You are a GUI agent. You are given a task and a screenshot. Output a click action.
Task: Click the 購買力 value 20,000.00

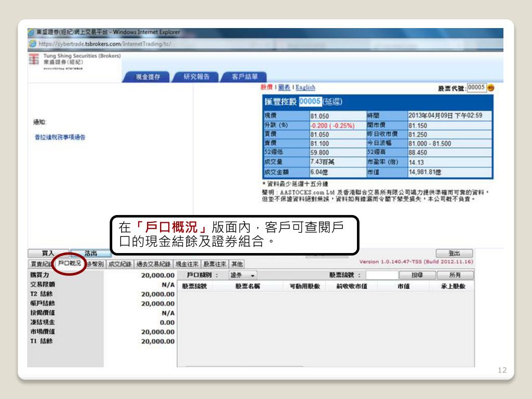coord(158,275)
